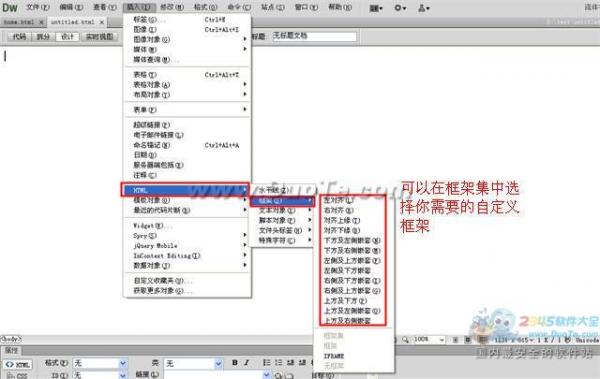Open the 链接 link dropdown arrow
Screen dimensions: 600x379
coord(266,375)
